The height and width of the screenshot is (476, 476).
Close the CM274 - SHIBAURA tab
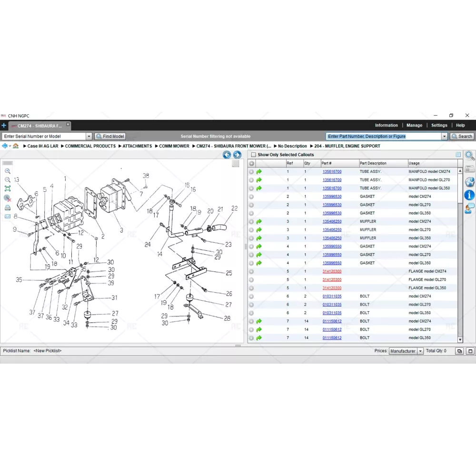click(x=68, y=125)
